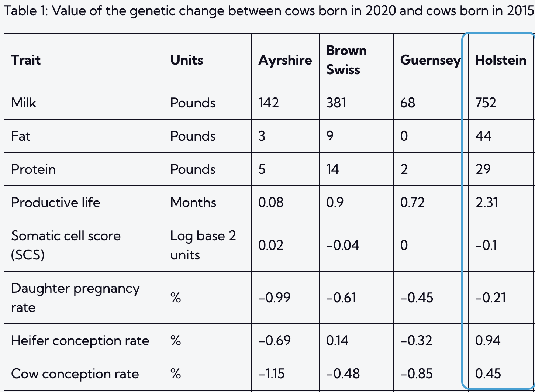
Task: Select the Protein row label
Action: coord(34,169)
